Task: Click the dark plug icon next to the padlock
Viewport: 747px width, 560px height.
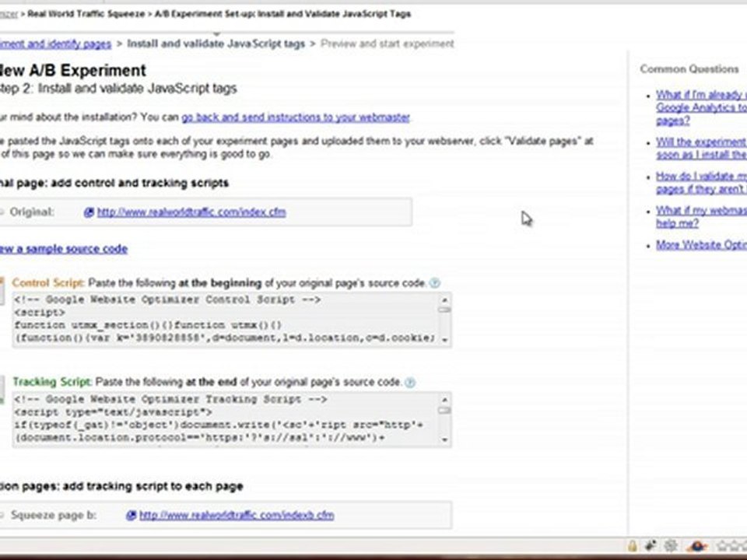Action: point(651,546)
